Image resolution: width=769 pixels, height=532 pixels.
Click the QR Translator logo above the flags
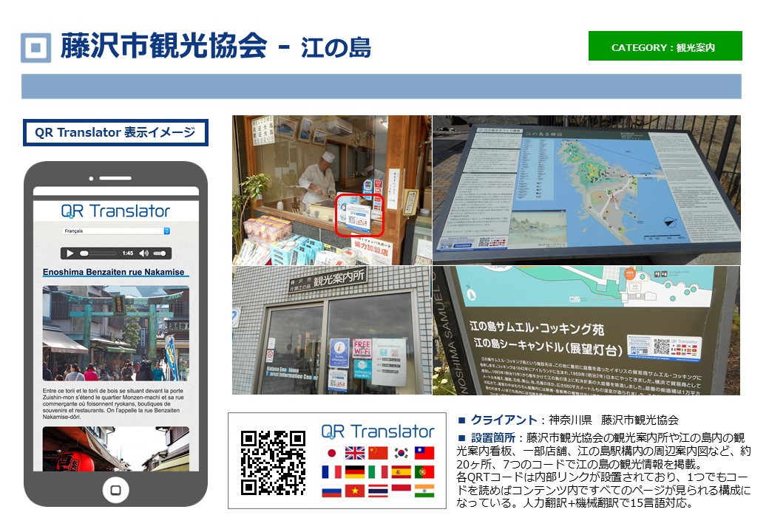pyautogui.click(x=378, y=432)
